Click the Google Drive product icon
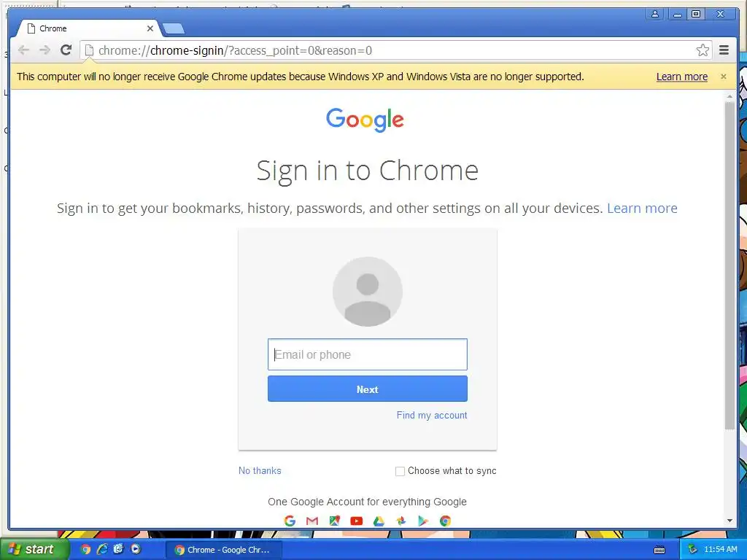747x560 pixels. click(379, 521)
